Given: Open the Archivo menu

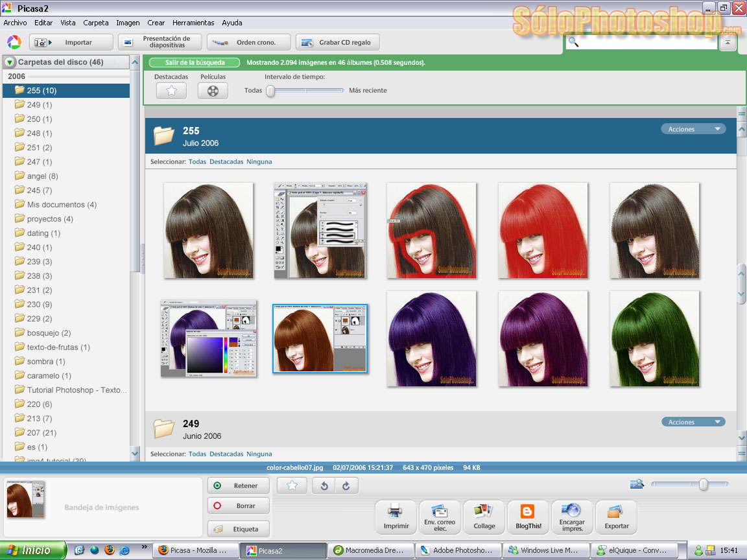Looking at the screenshot, I should tap(16, 23).
